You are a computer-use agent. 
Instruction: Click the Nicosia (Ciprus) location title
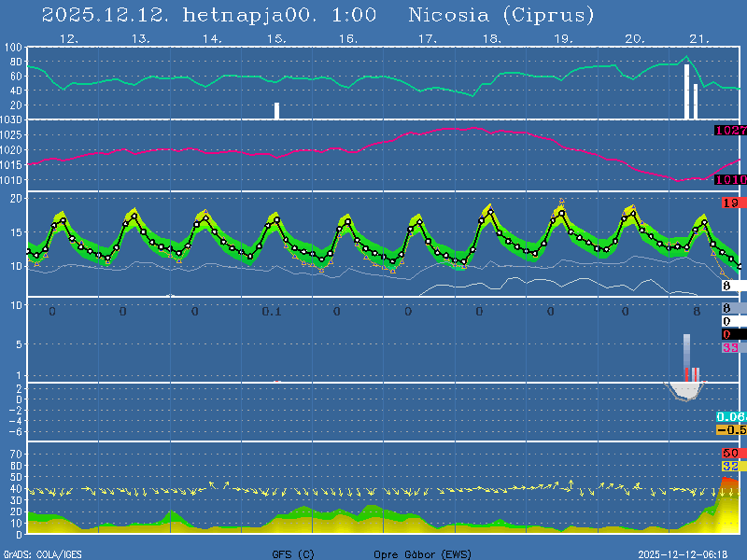pos(501,15)
